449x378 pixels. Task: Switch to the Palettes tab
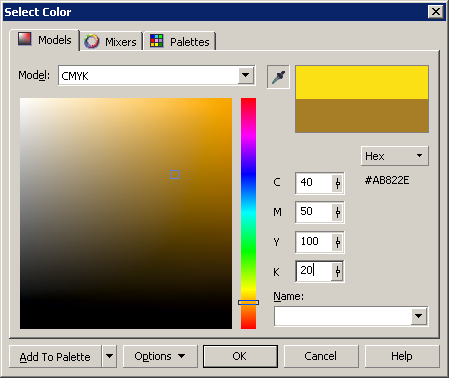tap(180, 42)
